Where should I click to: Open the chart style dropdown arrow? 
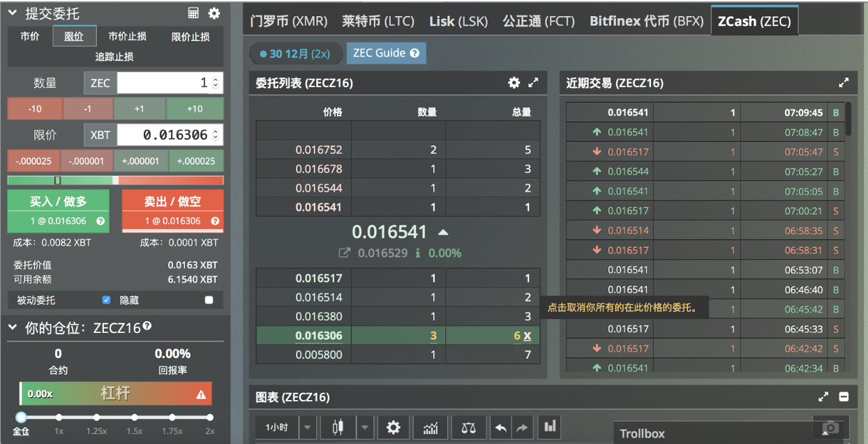coord(364,427)
